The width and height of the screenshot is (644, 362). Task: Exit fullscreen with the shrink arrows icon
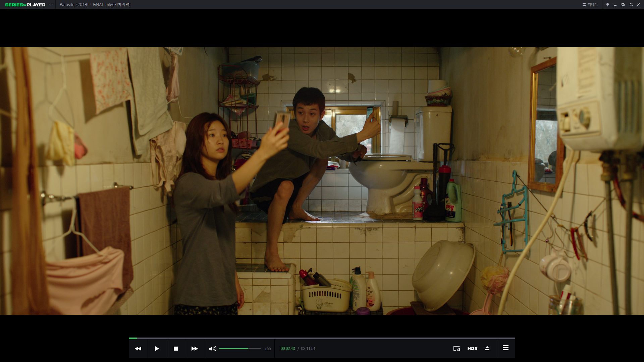click(x=631, y=4)
